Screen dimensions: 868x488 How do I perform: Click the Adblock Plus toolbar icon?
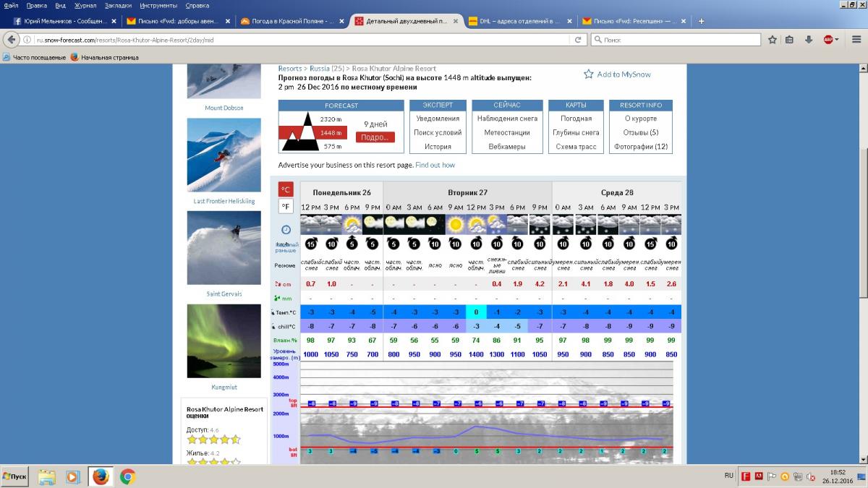coord(827,40)
